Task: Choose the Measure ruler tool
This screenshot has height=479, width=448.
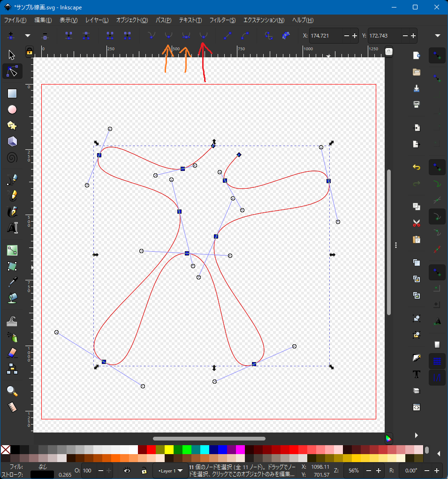Action: point(12,407)
